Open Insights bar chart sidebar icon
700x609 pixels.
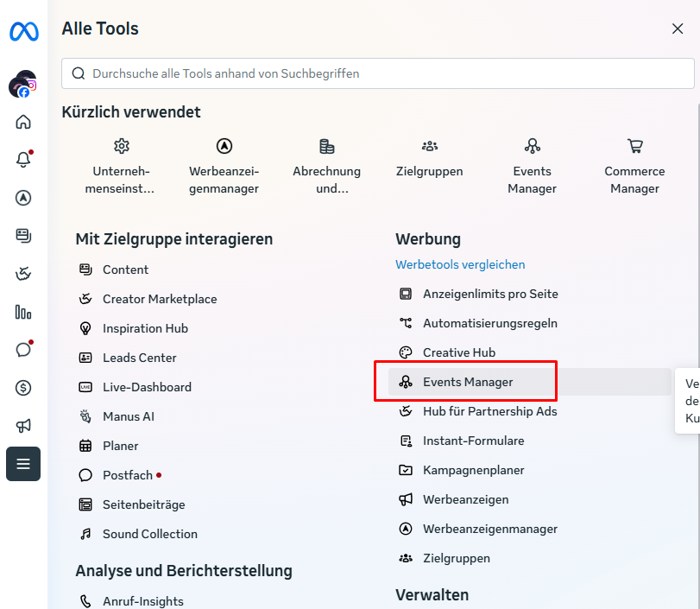tap(23, 312)
